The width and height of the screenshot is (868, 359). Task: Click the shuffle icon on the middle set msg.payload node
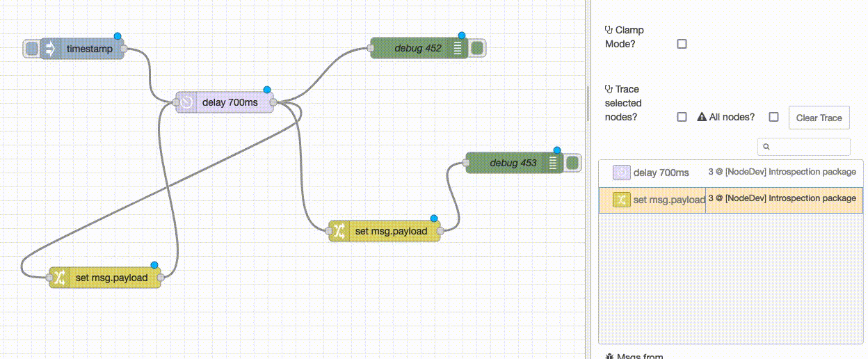coord(339,232)
